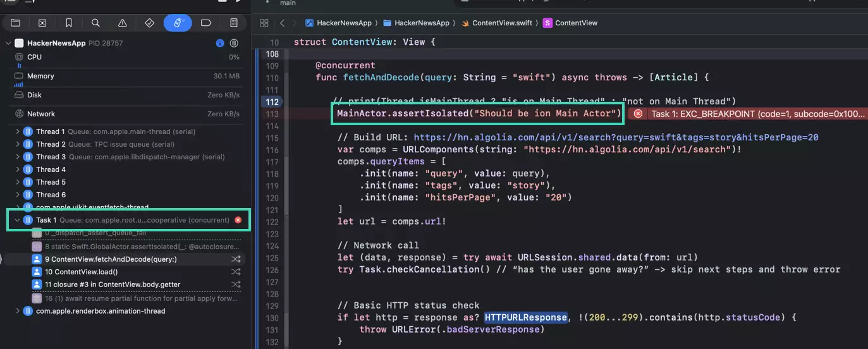Expand Thread 3 libdispatch-manager
Viewport: 868px width, 349px height.
point(18,157)
